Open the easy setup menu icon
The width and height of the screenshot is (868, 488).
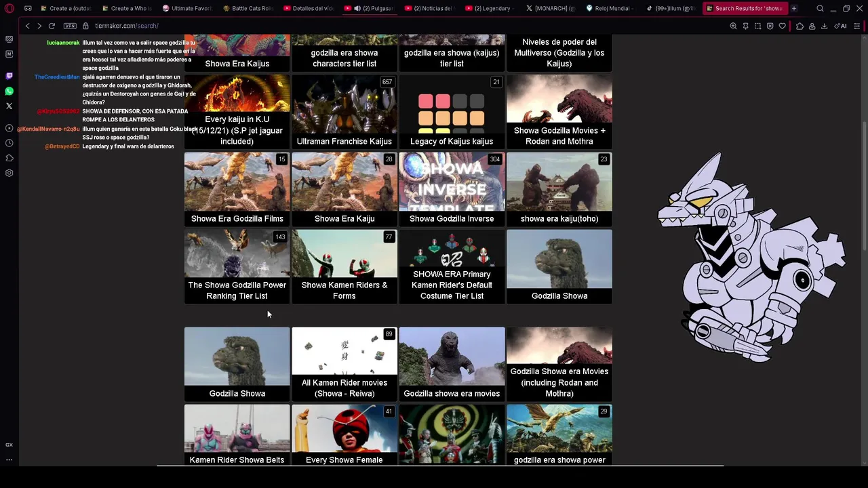[857, 26]
